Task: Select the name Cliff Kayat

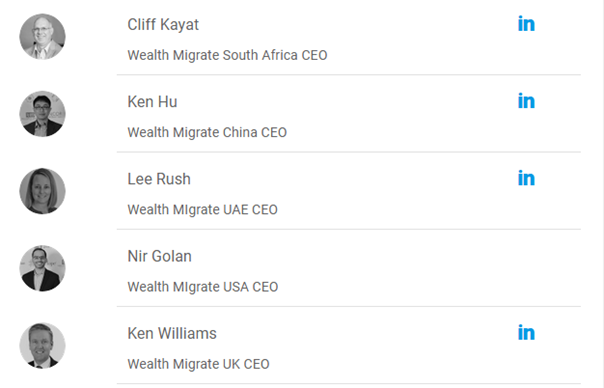Action: [x=163, y=25]
